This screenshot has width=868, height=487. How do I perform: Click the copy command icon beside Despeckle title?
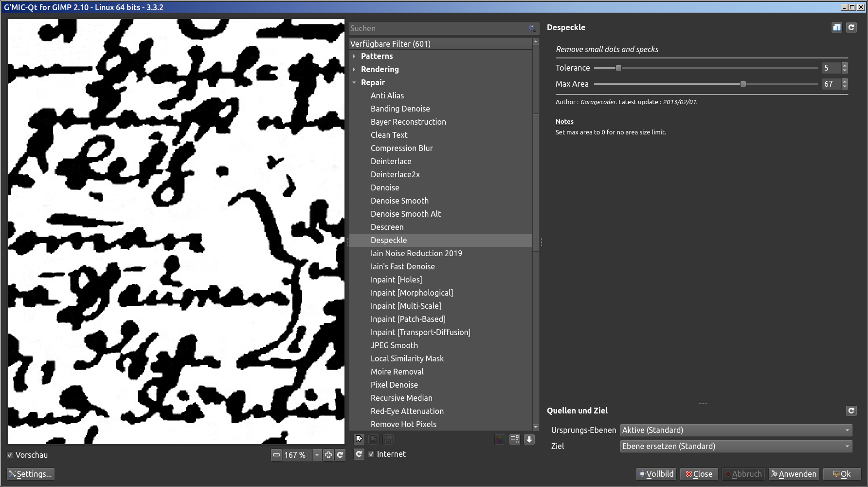(x=836, y=28)
